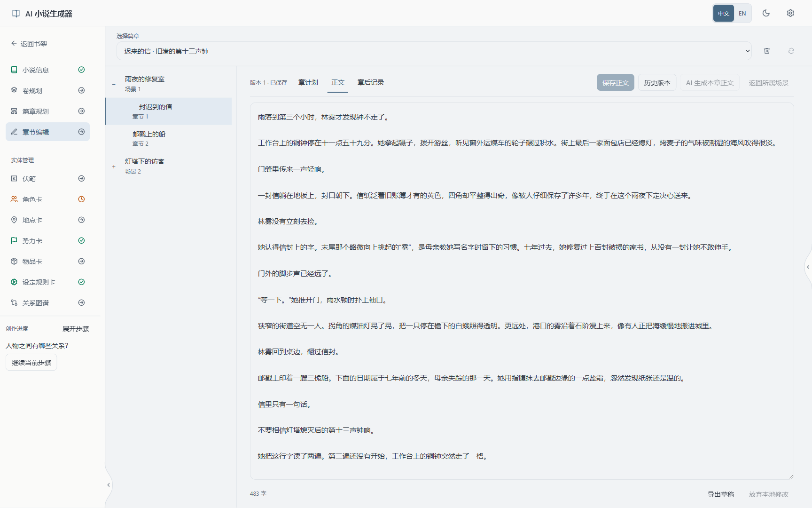Expand the right side panel handle
812x508 pixels.
[808, 267]
